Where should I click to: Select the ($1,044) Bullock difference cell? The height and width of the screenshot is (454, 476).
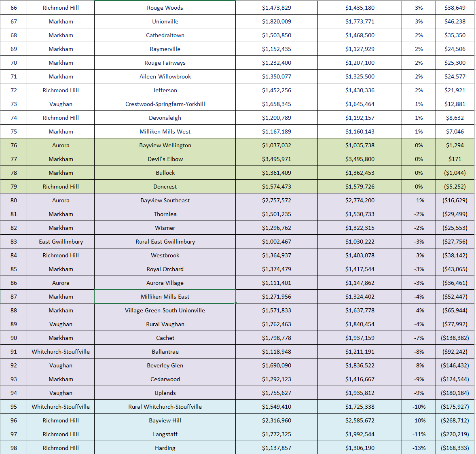(455, 173)
